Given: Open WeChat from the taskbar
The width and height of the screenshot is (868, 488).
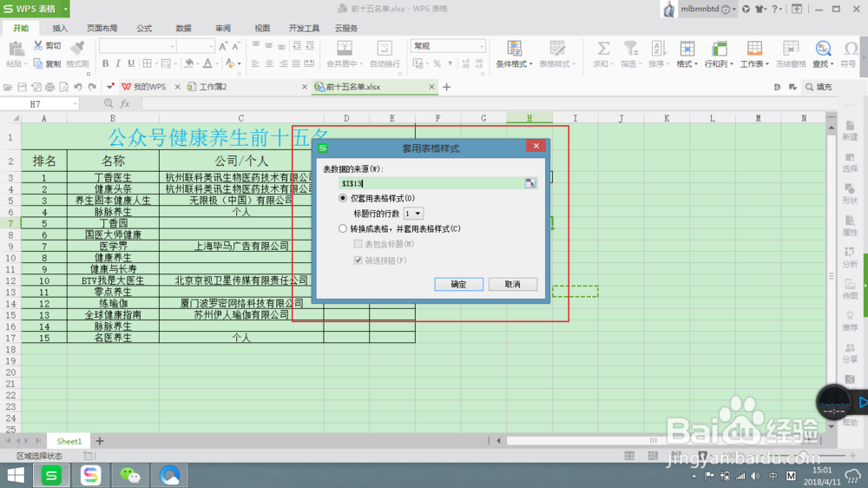Looking at the screenshot, I should (130, 475).
